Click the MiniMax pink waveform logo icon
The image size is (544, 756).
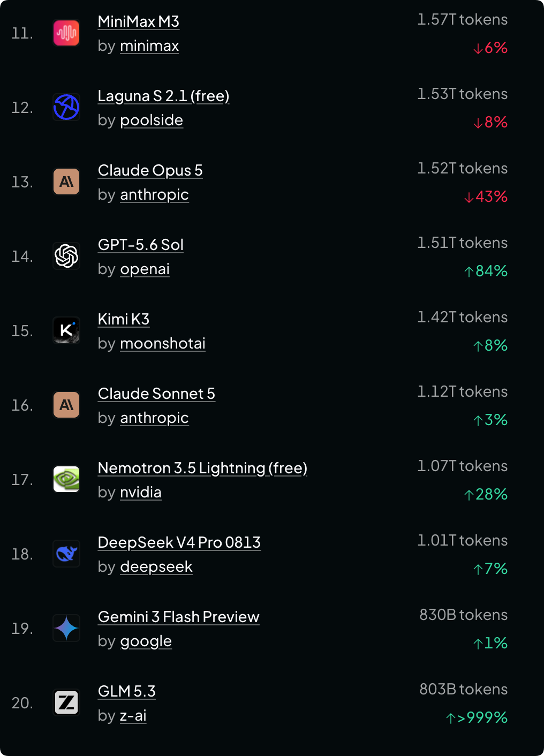point(66,33)
